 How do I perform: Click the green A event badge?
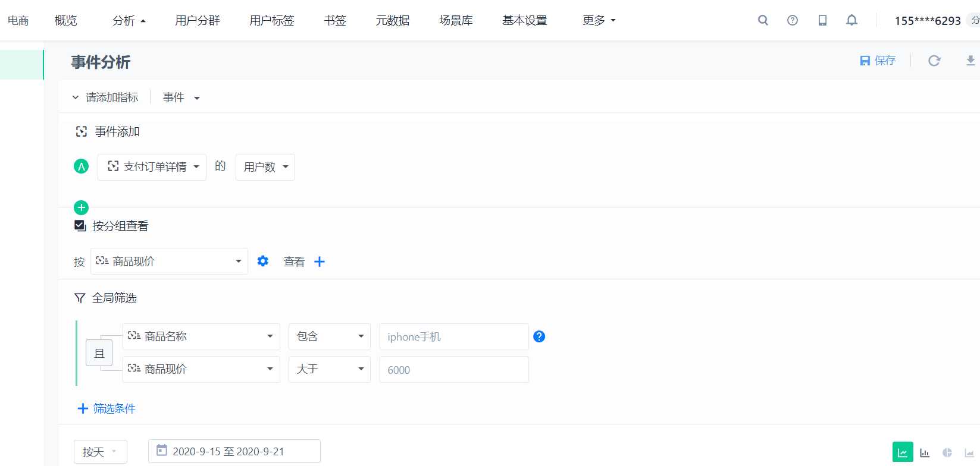[81, 166]
